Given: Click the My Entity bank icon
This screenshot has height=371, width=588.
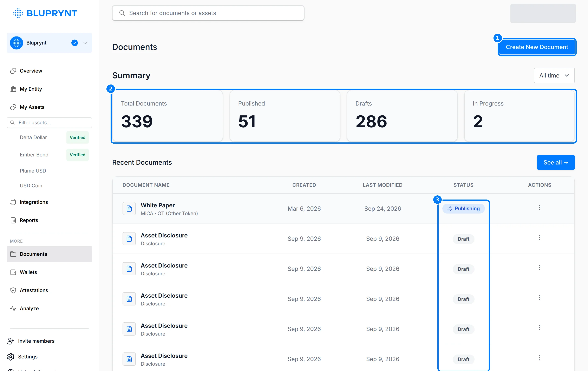Looking at the screenshot, I should [x=13, y=89].
